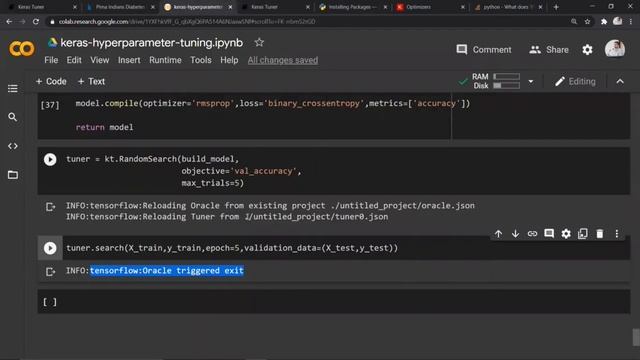Open the notebook settings gear in header
The width and height of the screenshot is (640, 360).
[x=587, y=50]
